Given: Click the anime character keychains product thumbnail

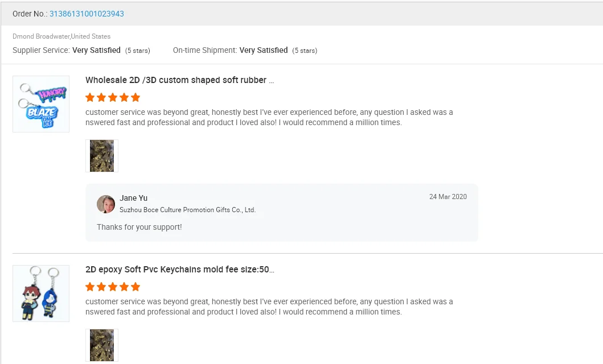Looking at the screenshot, I should click(41, 293).
